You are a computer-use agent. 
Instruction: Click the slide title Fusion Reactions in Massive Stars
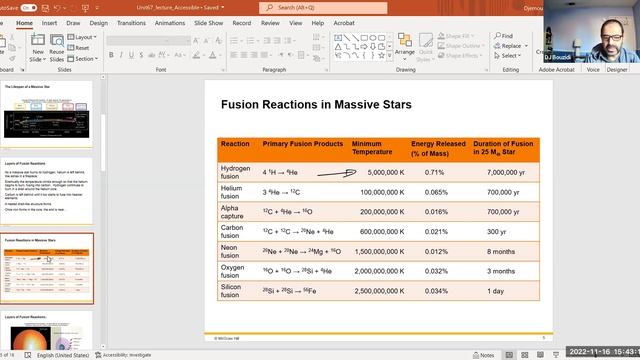point(316,104)
